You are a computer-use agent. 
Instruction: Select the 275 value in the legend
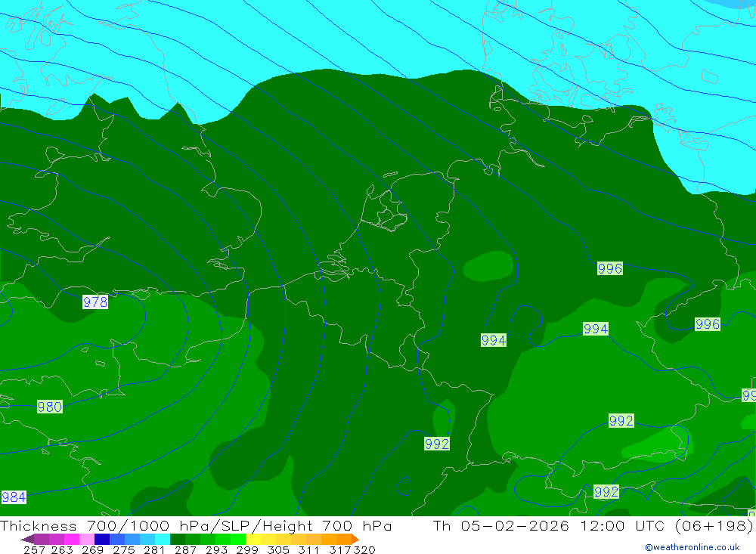click(123, 550)
